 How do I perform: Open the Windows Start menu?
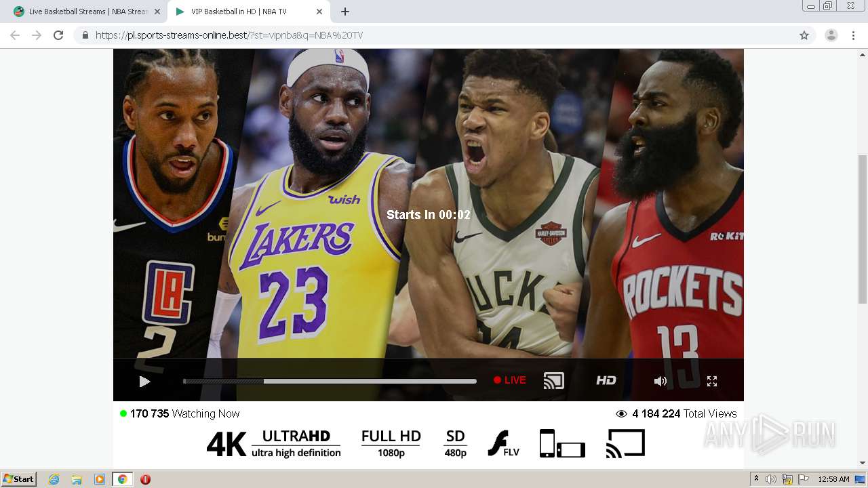coord(18,479)
